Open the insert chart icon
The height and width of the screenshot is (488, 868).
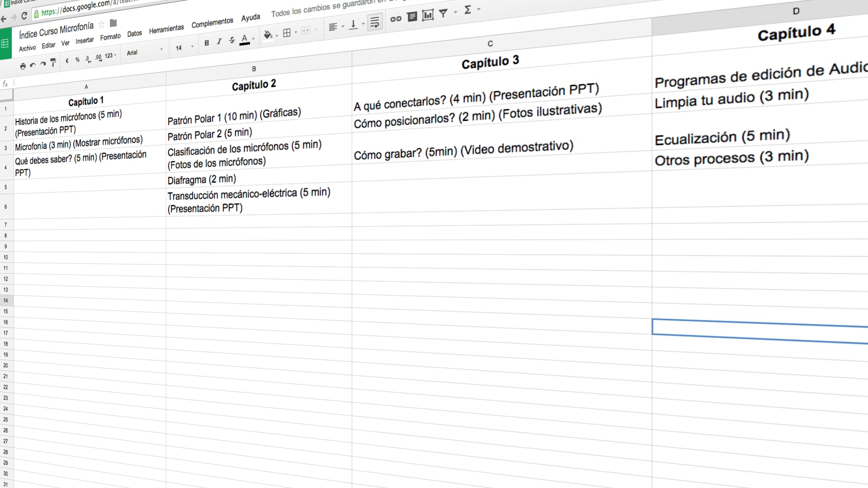[x=429, y=15]
